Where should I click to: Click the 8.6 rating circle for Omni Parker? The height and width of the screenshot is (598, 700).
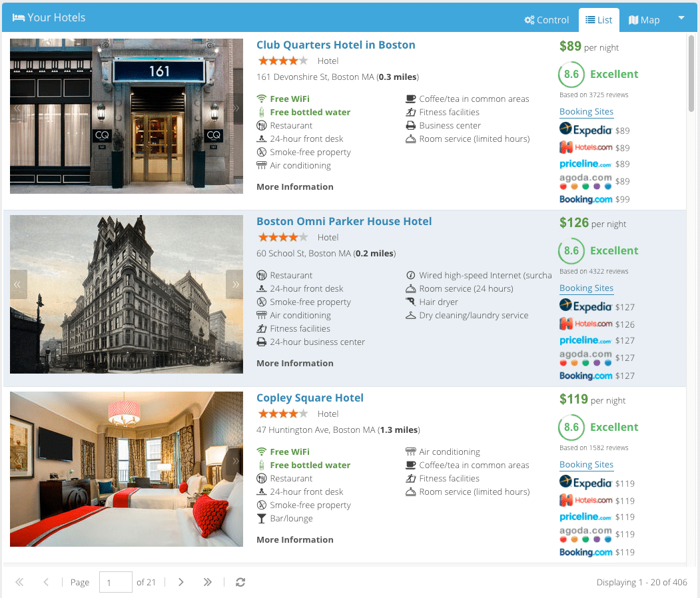pos(571,251)
